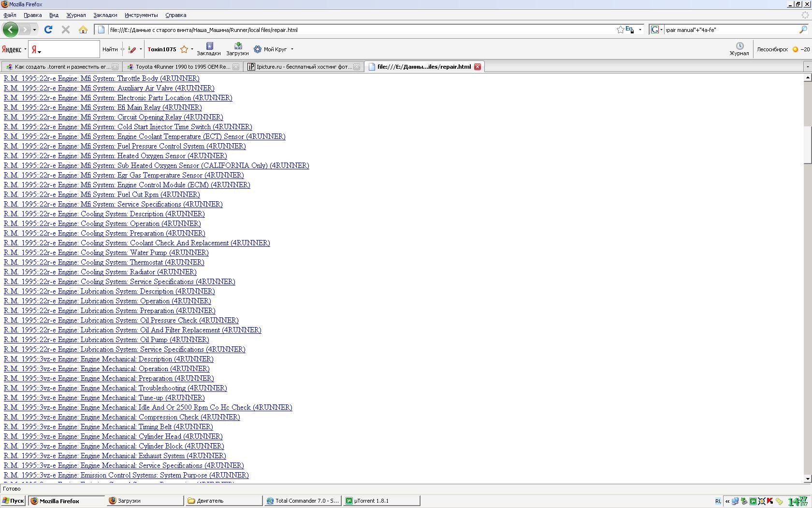Click the En keyboard layout icon in address bar
812x508 pixels.
[629, 30]
